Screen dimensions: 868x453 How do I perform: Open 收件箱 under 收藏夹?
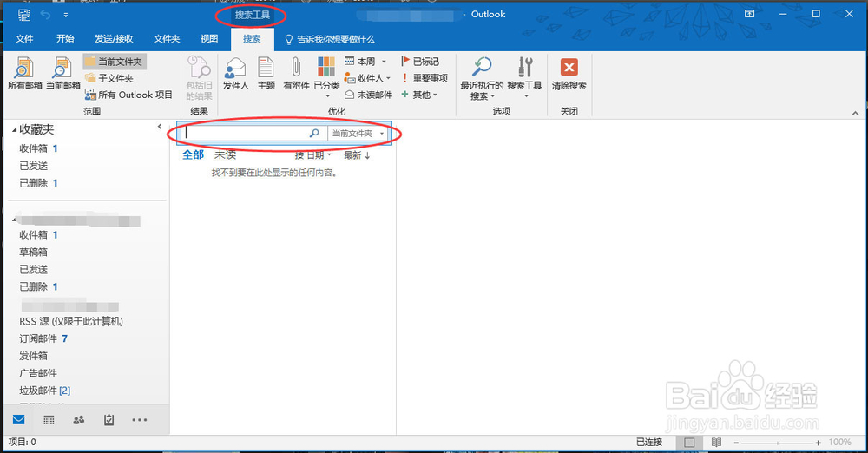(x=33, y=148)
